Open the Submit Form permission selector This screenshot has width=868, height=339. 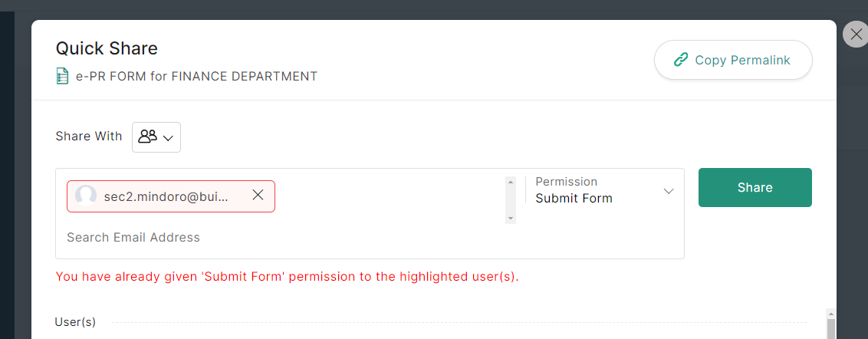[x=574, y=198]
